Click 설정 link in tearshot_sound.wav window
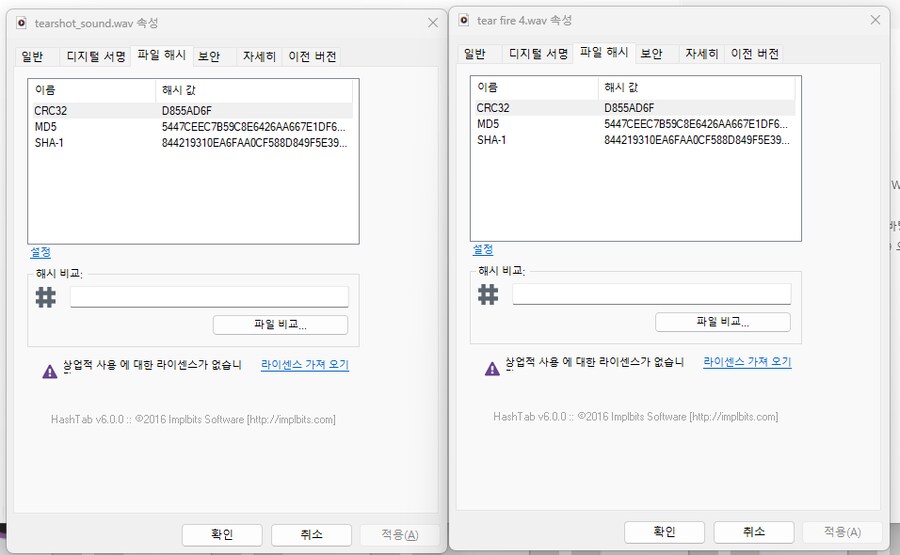The image size is (900, 555). [41, 253]
